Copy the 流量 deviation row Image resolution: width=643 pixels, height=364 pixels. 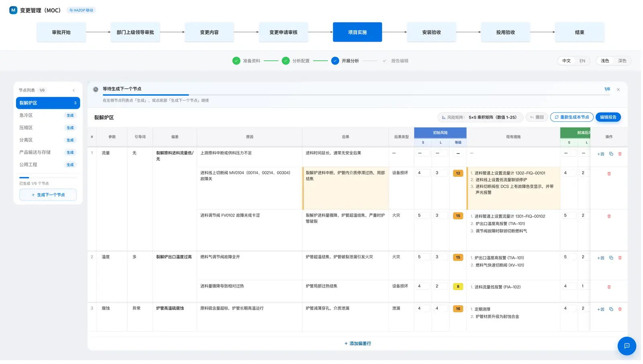(611, 154)
